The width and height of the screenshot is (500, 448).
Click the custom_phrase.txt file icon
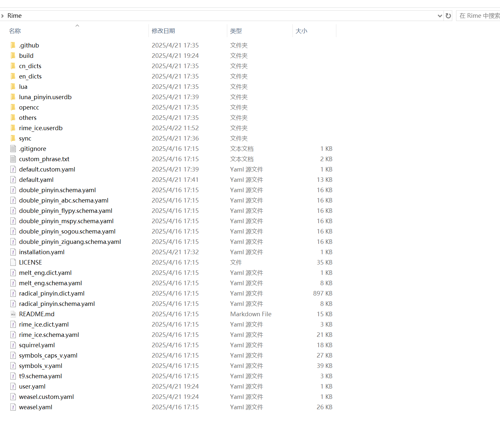click(x=13, y=159)
